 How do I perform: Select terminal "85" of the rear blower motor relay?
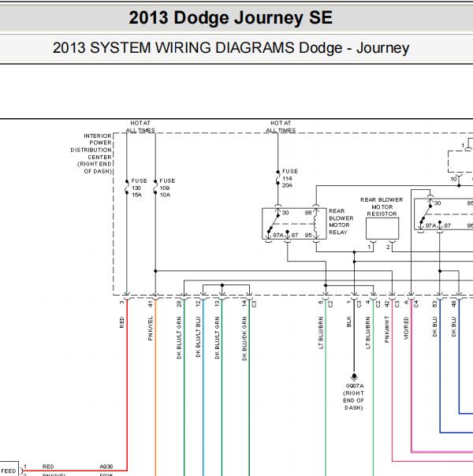pyautogui.click(x=308, y=235)
